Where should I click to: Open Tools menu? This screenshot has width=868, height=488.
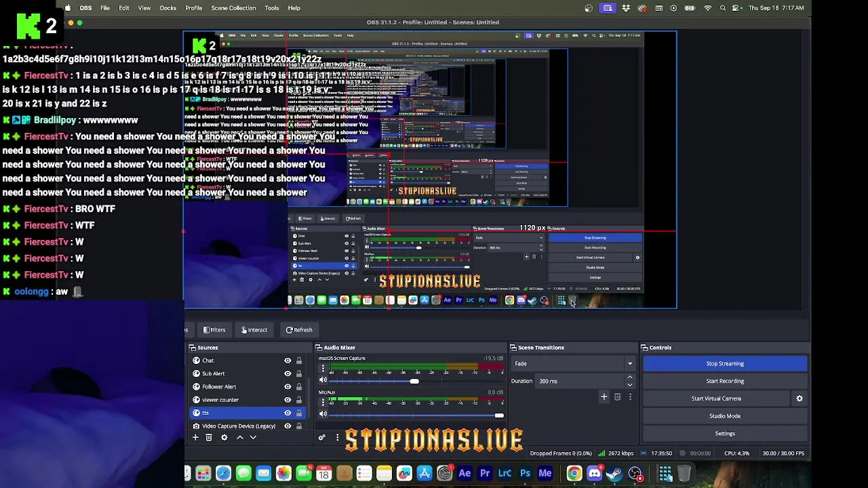coord(272,8)
